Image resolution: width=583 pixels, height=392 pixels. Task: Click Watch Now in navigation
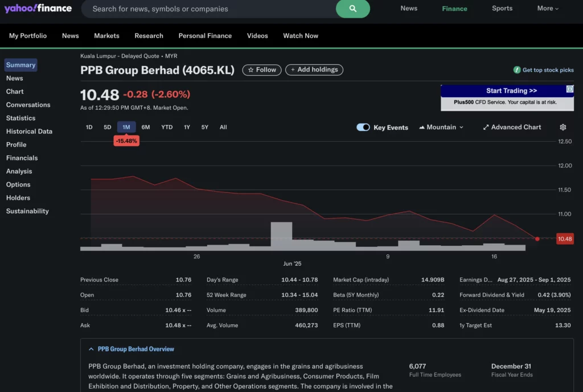coord(301,36)
